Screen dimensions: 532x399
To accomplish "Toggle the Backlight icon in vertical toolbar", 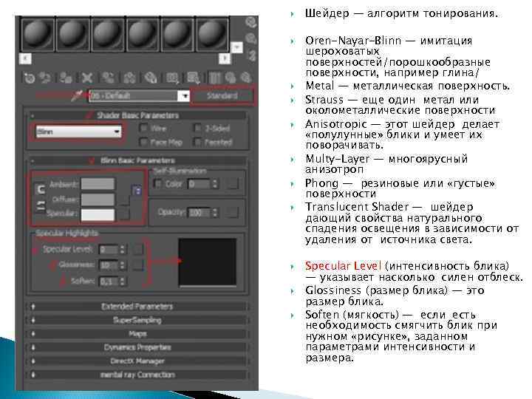I will pyautogui.click(x=250, y=38).
